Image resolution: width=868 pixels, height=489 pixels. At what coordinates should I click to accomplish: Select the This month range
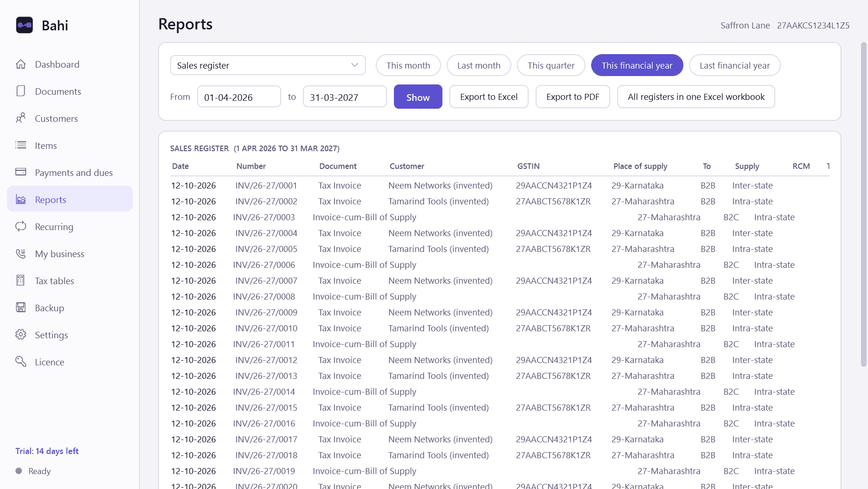[408, 65]
